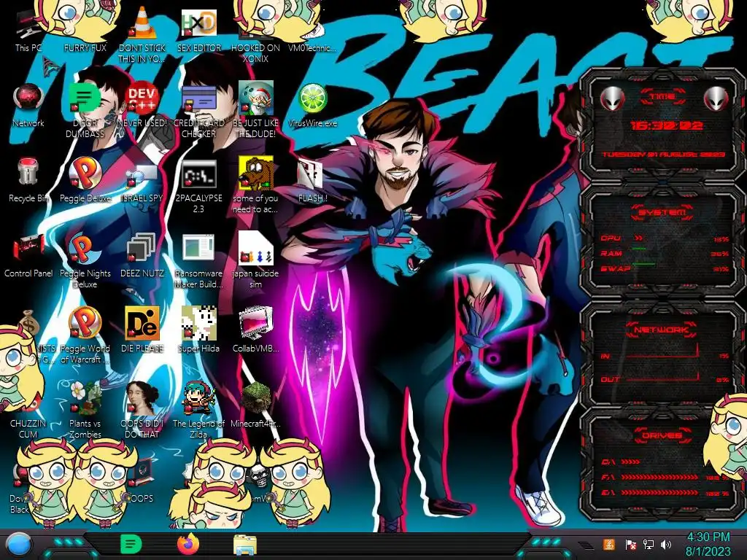Open the FLASH ! desktop icon
Screen dimensions: 747x560
(x=312, y=174)
